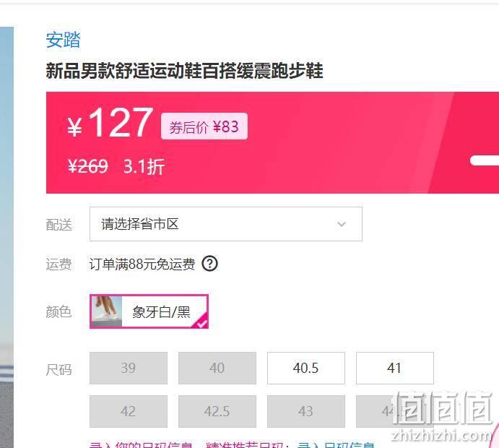Click the 象牙白/黑 shoe thumbnail image
Screen dimensions: 499x448
(106, 311)
